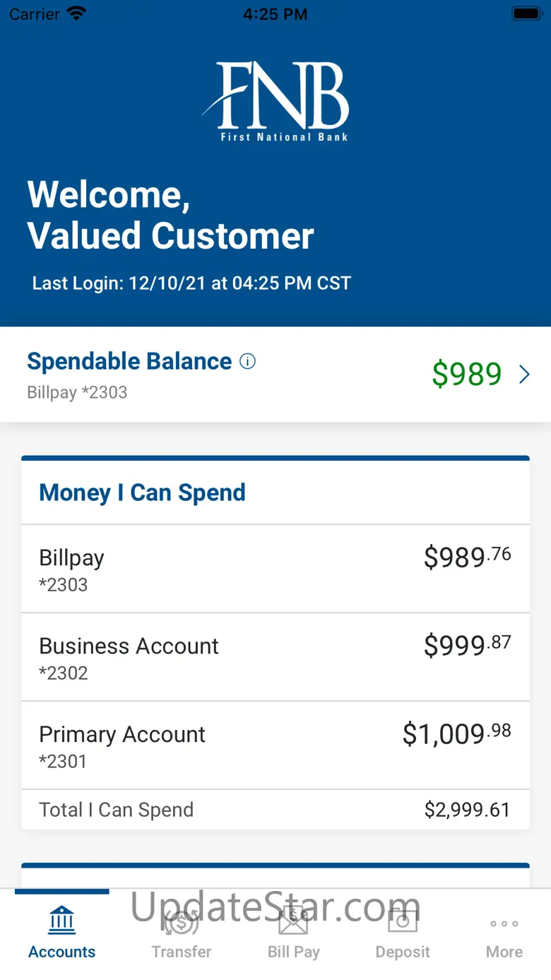Viewport: 551px width, 980px height.
Task: Tap the Transfer money icon
Action: (x=182, y=921)
